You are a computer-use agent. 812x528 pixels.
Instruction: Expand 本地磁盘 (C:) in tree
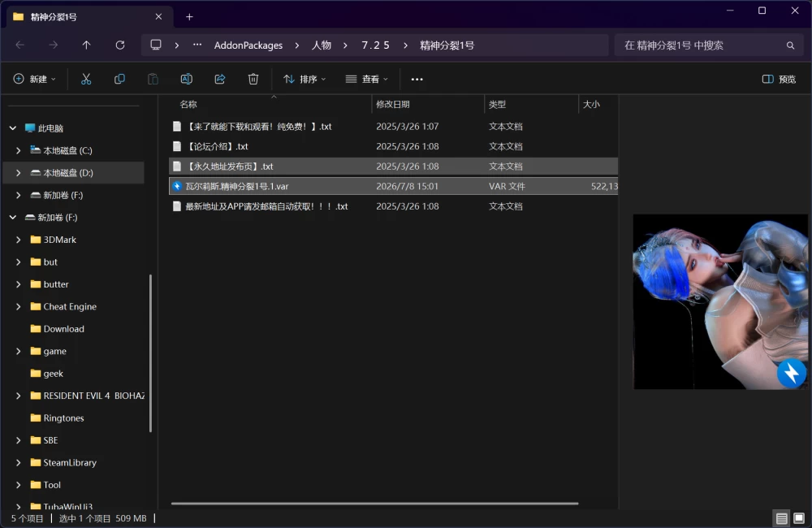coord(19,151)
